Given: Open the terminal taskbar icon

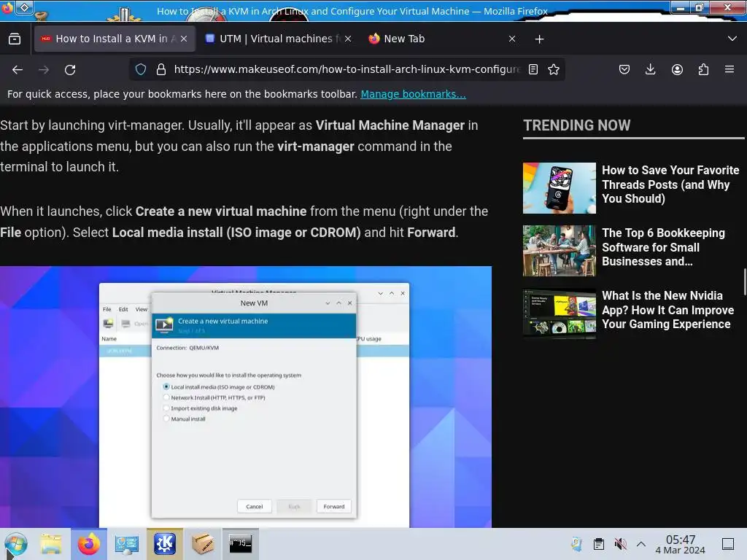Looking at the screenshot, I should (240, 544).
